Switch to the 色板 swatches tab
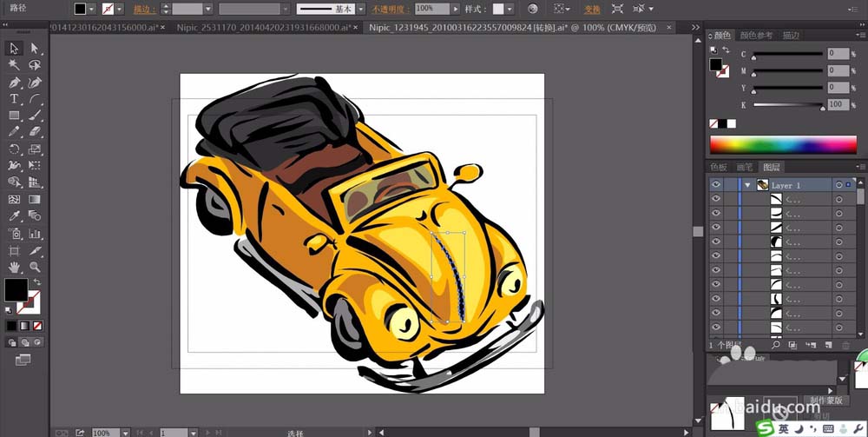This screenshot has height=437, width=868. (719, 167)
